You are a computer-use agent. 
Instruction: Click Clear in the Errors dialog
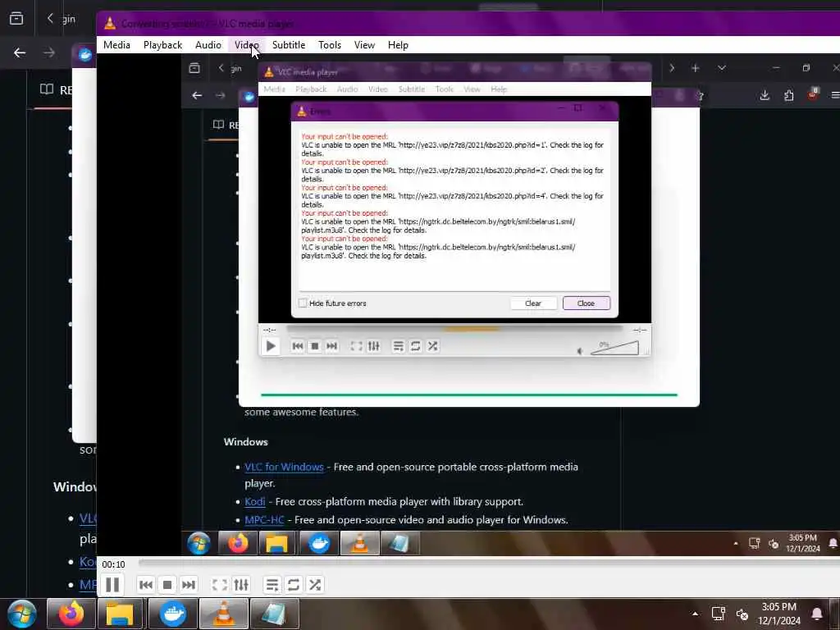pos(533,304)
